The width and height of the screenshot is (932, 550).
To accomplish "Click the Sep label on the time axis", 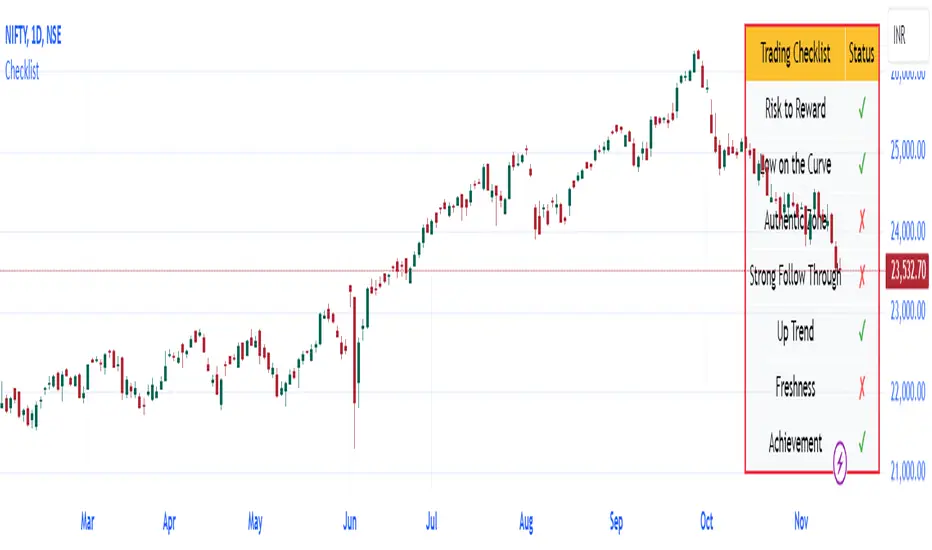I will [617, 521].
